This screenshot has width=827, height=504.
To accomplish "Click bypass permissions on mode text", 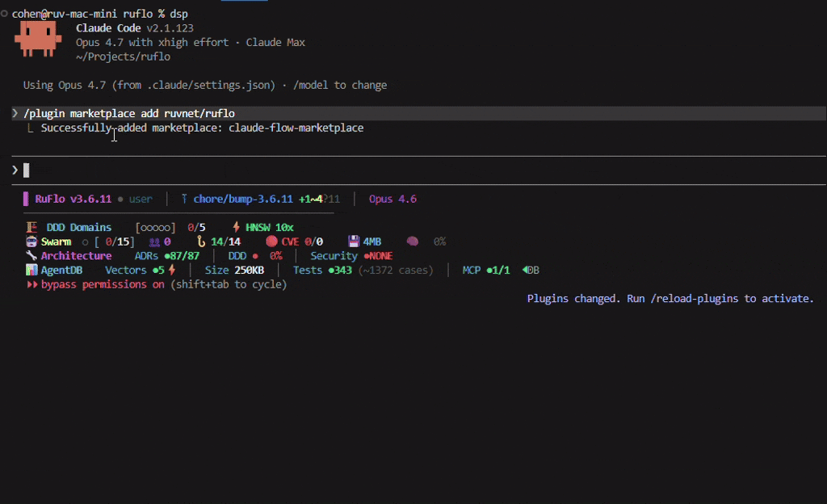I will [x=103, y=284].
